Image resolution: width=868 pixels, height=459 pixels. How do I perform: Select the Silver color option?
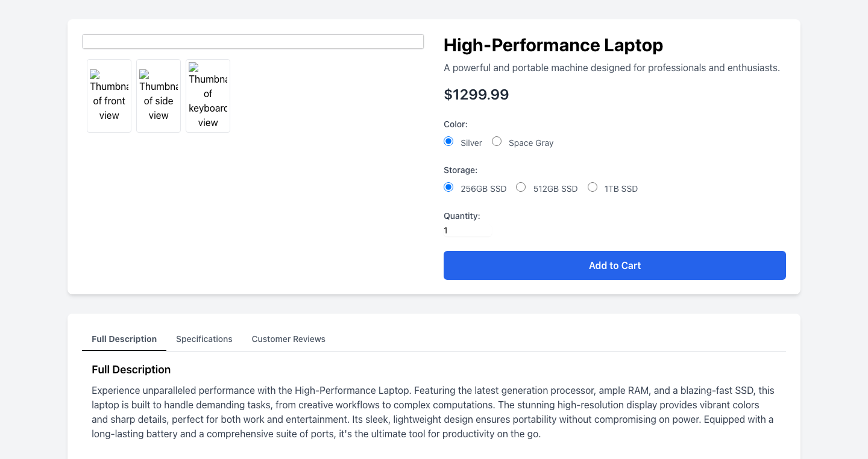[448, 141]
